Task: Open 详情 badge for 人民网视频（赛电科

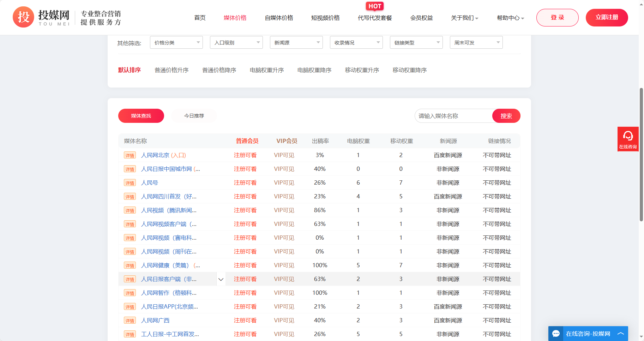Action: [x=130, y=238]
